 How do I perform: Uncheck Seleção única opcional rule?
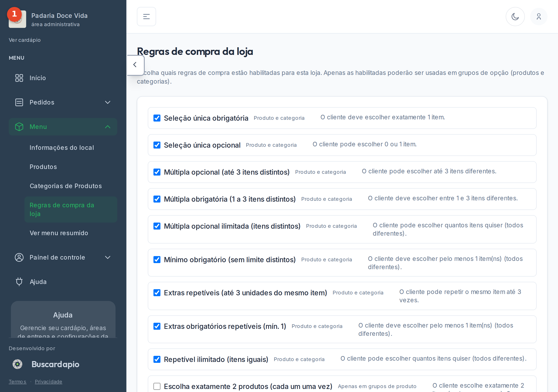point(157,145)
